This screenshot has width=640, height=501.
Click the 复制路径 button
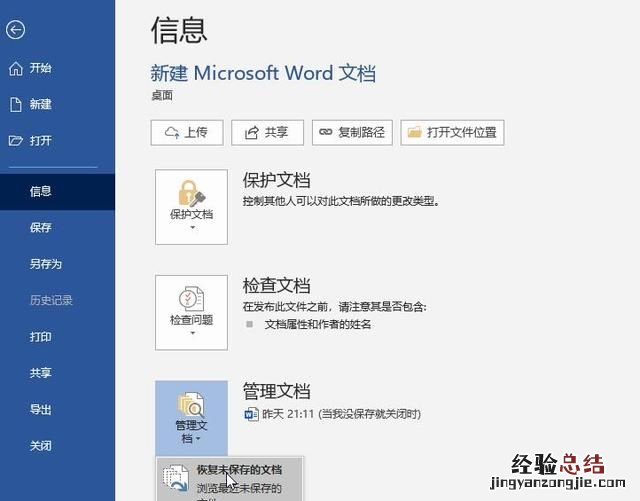[352, 132]
